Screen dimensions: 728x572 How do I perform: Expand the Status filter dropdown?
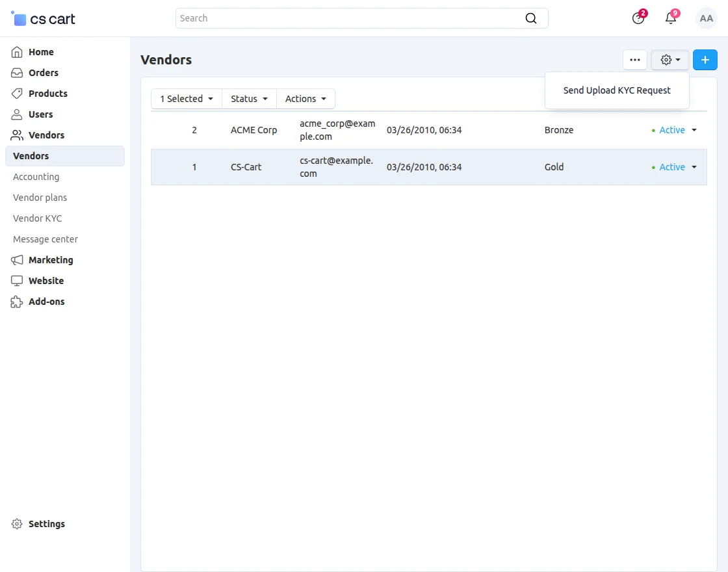pyautogui.click(x=249, y=99)
